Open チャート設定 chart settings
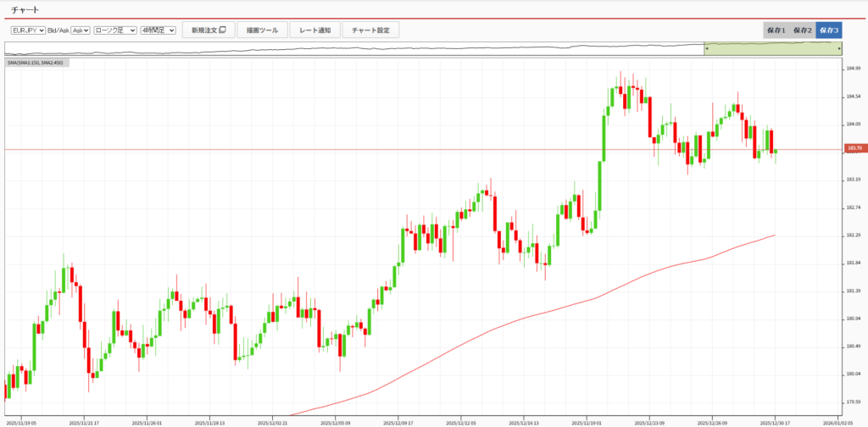 pos(370,30)
